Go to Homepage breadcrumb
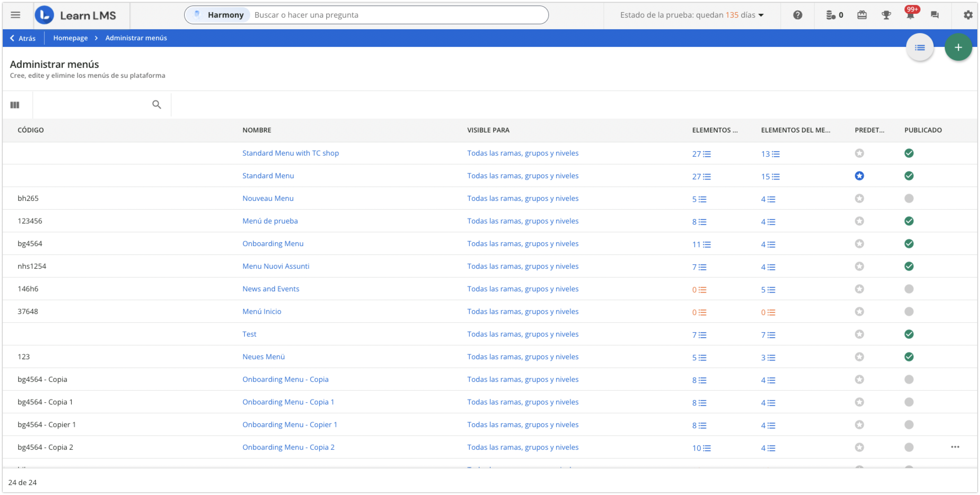Viewport: 980px width, 495px height. (x=70, y=38)
